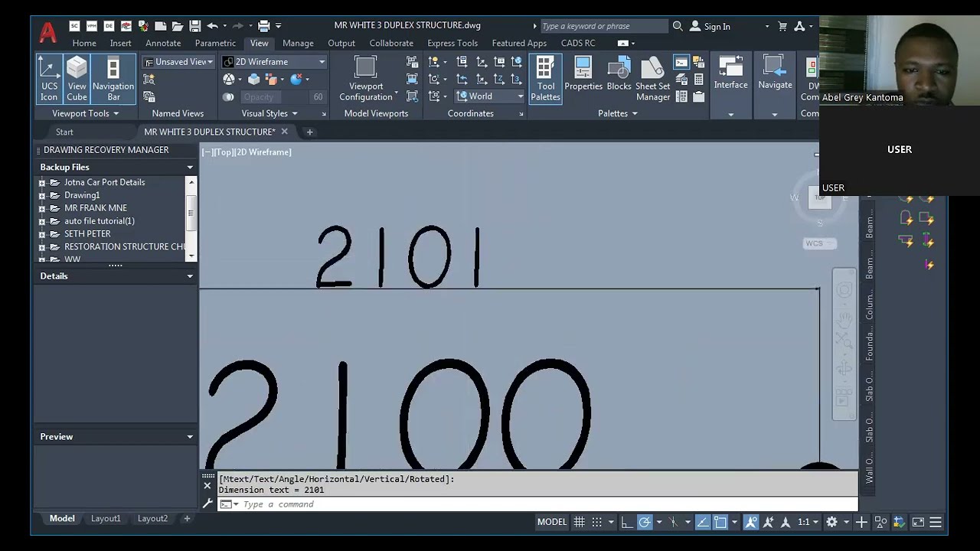This screenshot has width=980, height=551.
Task: Open the Sheet Set Manager
Action: (x=652, y=79)
